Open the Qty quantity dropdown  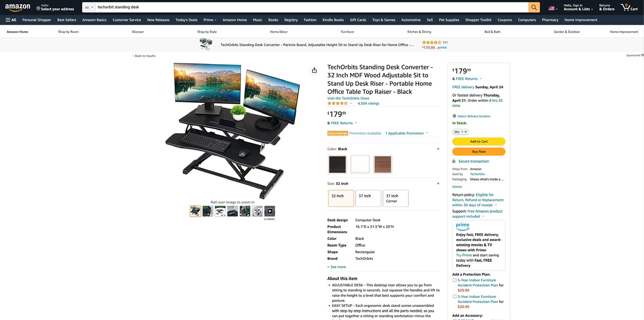[460, 132]
